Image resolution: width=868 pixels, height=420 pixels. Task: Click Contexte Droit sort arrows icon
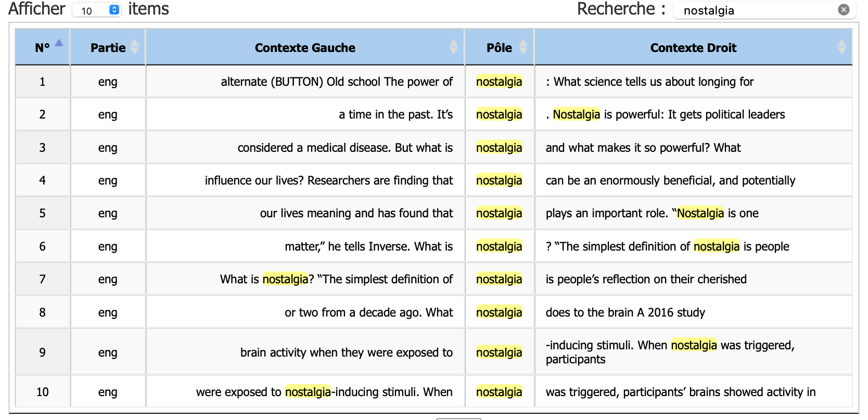[x=841, y=47]
